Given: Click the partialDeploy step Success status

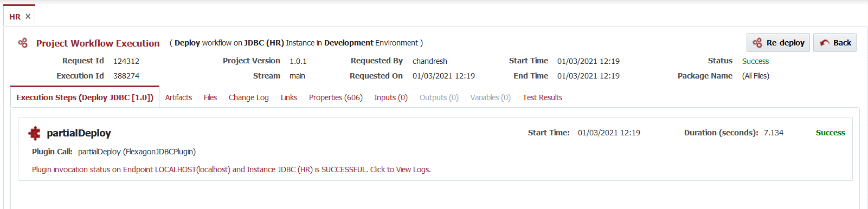Looking at the screenshot, I should (x=831, y=133).
